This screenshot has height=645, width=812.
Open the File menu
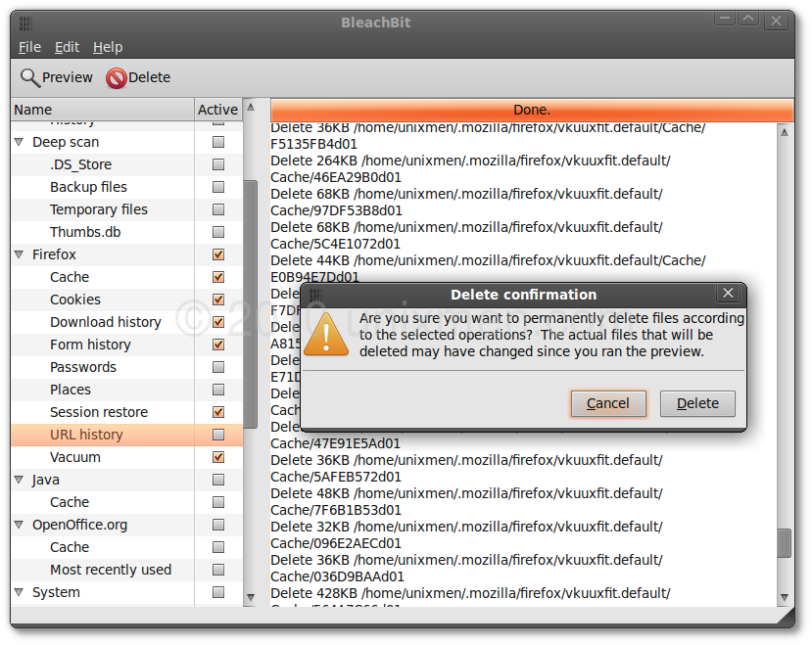[x=29, y=47]
